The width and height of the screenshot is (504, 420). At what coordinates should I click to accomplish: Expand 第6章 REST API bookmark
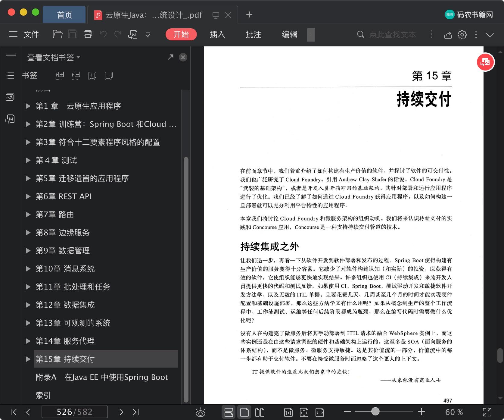click(x=28, y=196)
